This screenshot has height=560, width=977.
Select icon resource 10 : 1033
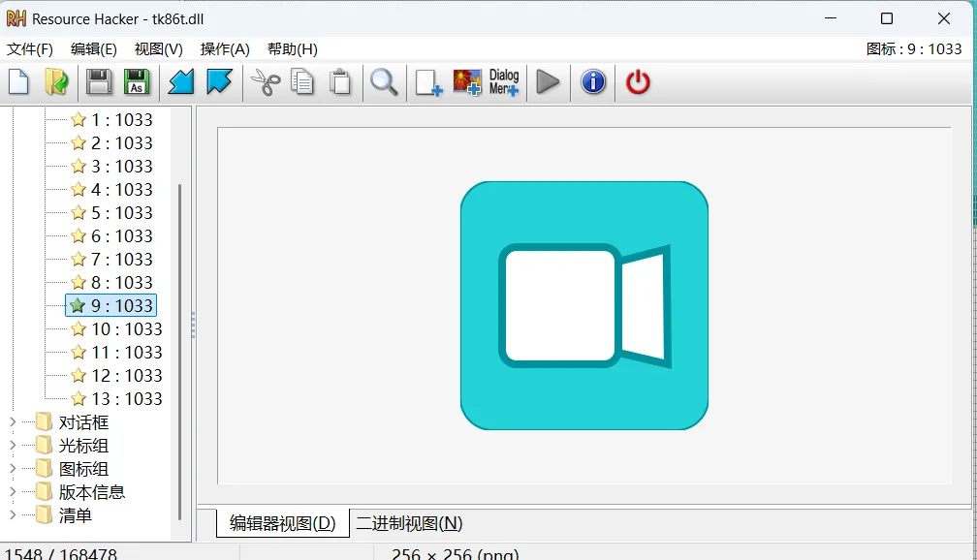126,328
